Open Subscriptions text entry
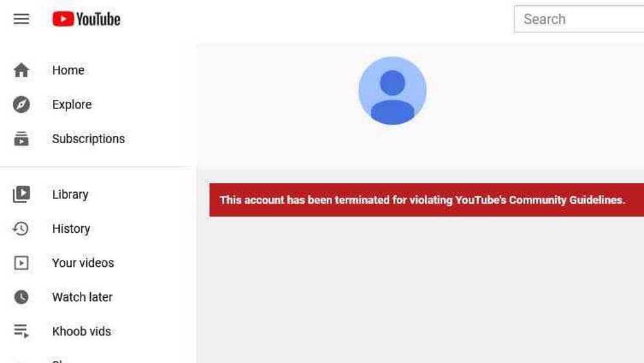 click(x=88, y=139)
